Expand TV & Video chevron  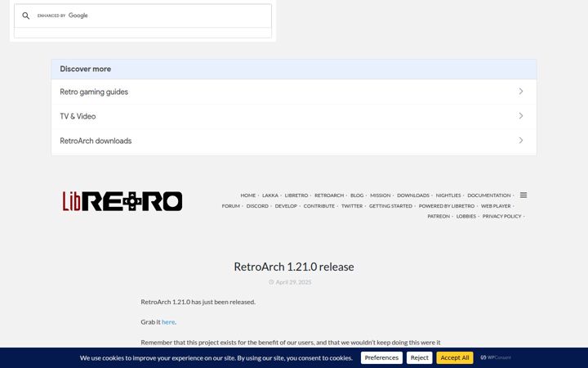coord(521,115)
